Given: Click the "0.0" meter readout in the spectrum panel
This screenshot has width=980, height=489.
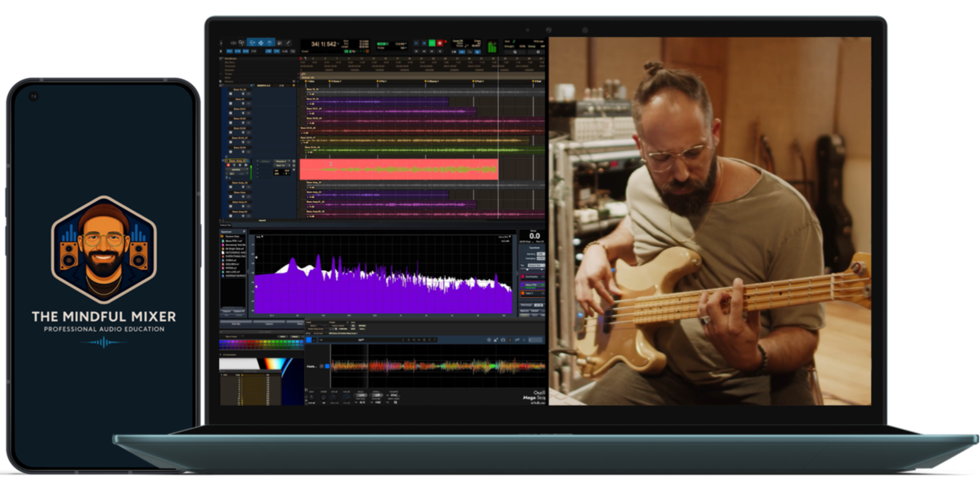Looking at the screenshot, I should [x=534, y=236].
